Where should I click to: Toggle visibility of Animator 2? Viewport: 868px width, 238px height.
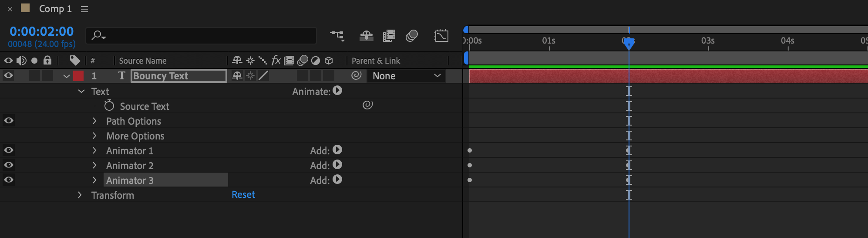pos(8,165)
